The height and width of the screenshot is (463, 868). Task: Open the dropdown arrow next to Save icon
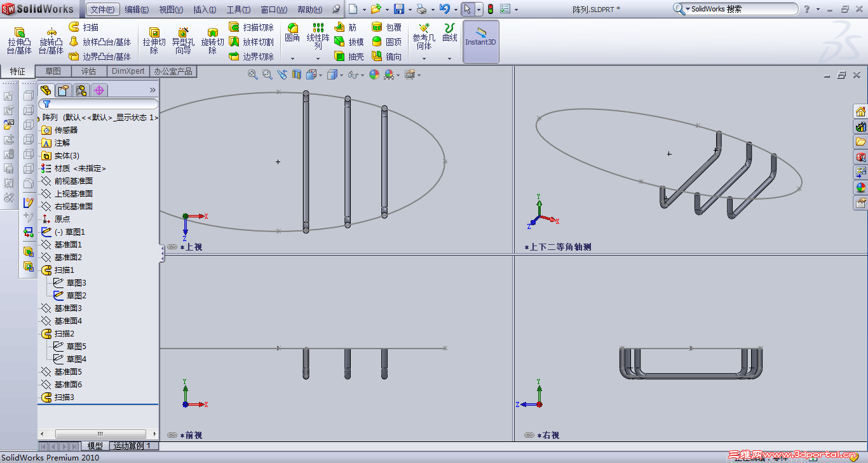(410, 10)
